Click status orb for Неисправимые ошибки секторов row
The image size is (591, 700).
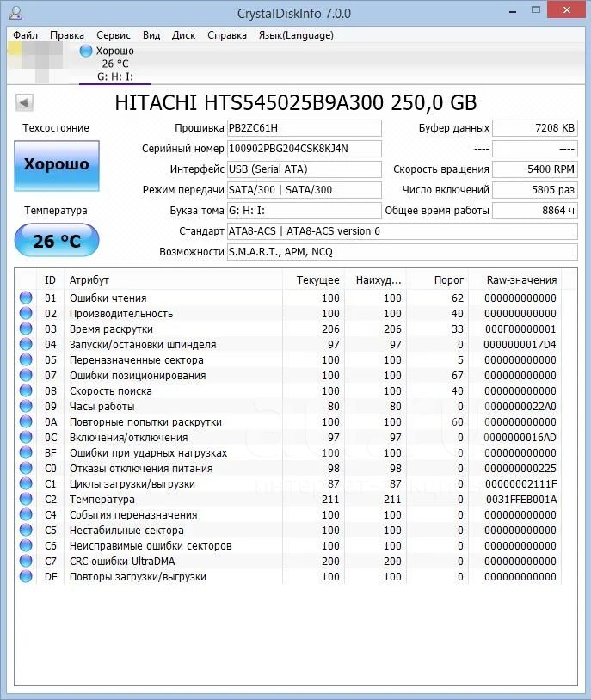click(x=26, y=545)
